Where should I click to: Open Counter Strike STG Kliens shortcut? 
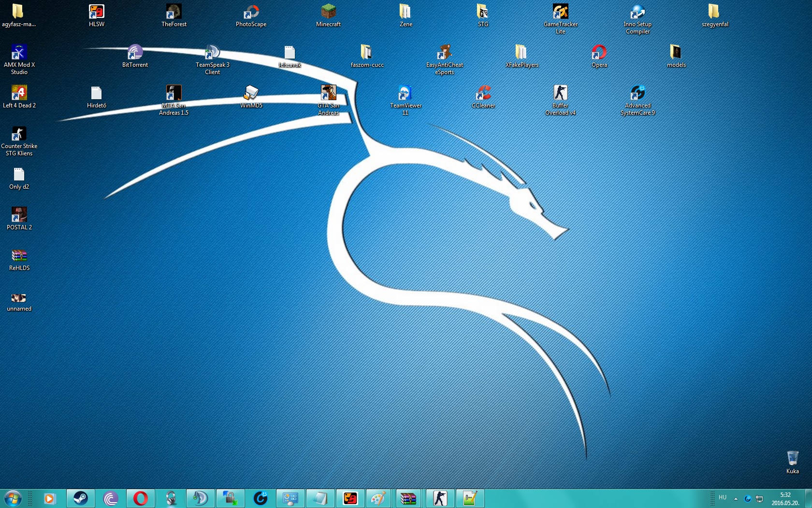click(x=19, y=141)
